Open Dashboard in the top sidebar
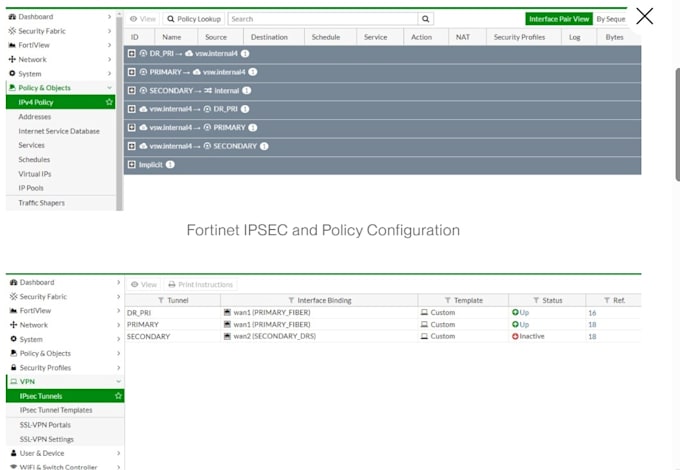This screenshot has width=680, height=470. pos(60,16)
